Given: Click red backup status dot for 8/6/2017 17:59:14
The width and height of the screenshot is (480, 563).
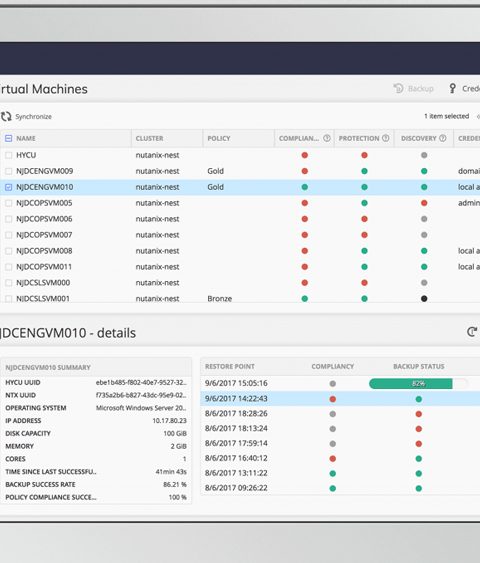Looking at the screenshot, I should click(419, 444).
